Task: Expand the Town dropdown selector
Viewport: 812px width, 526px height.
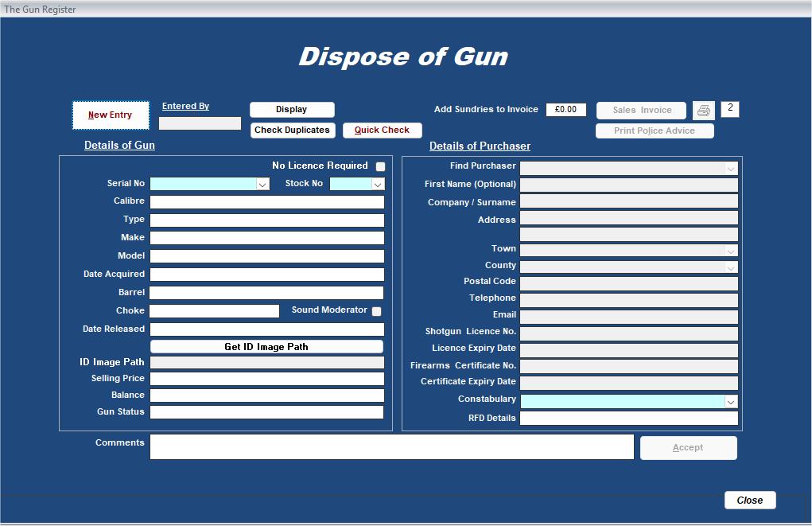Action: click(730, 250)
